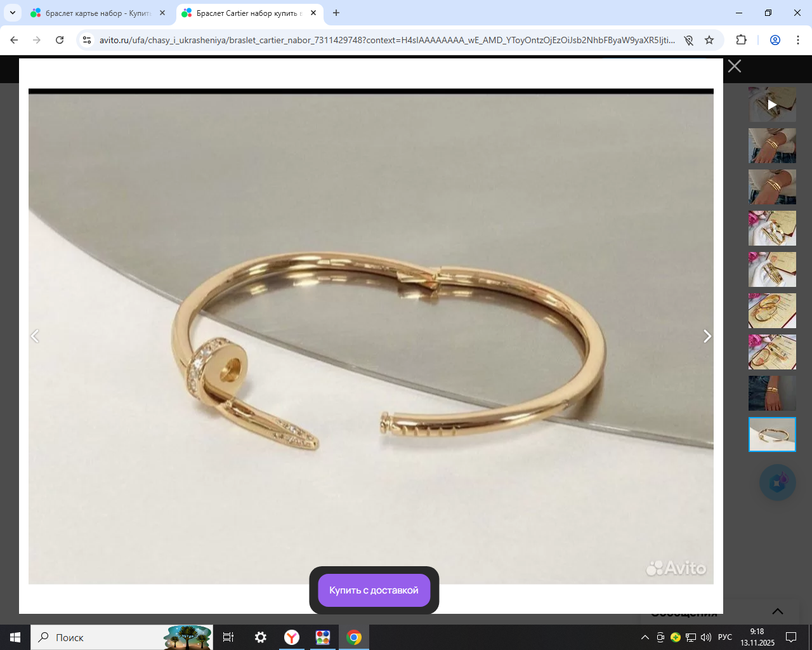
Task: Bookmark this page with star icon
Action: tap(709, 40)
